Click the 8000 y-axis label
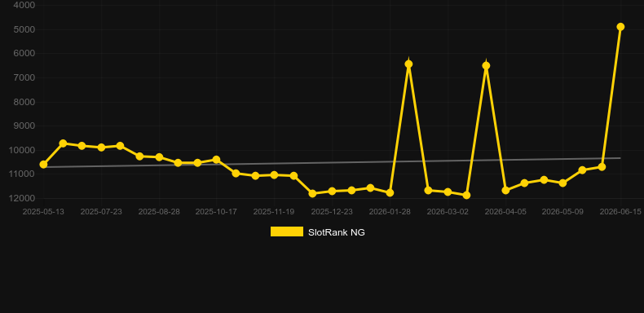The width and height of the screenshot is (644, 313). [x=24, y=102]
